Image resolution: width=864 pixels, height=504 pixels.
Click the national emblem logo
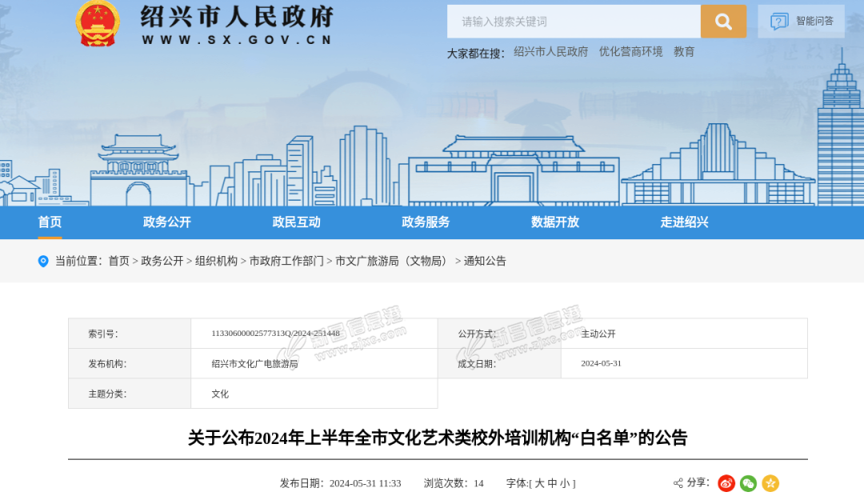point(98,22)
